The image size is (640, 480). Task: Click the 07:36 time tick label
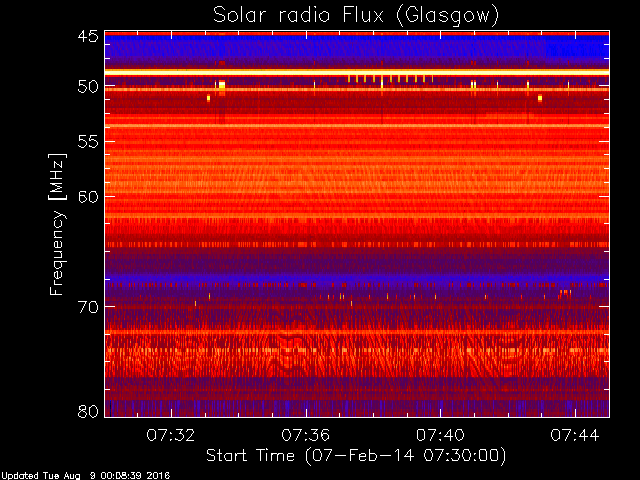click(x=305, y=435)
